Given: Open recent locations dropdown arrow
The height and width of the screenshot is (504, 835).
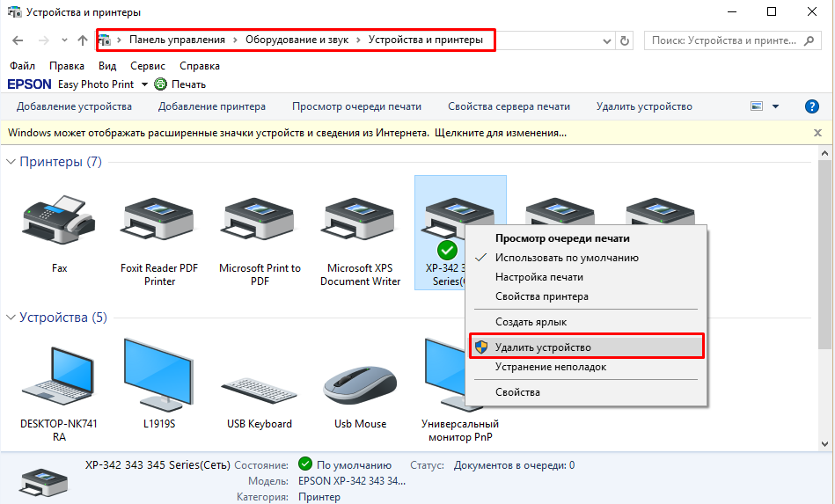Looking at the screenshot, I should coord(64,40).
